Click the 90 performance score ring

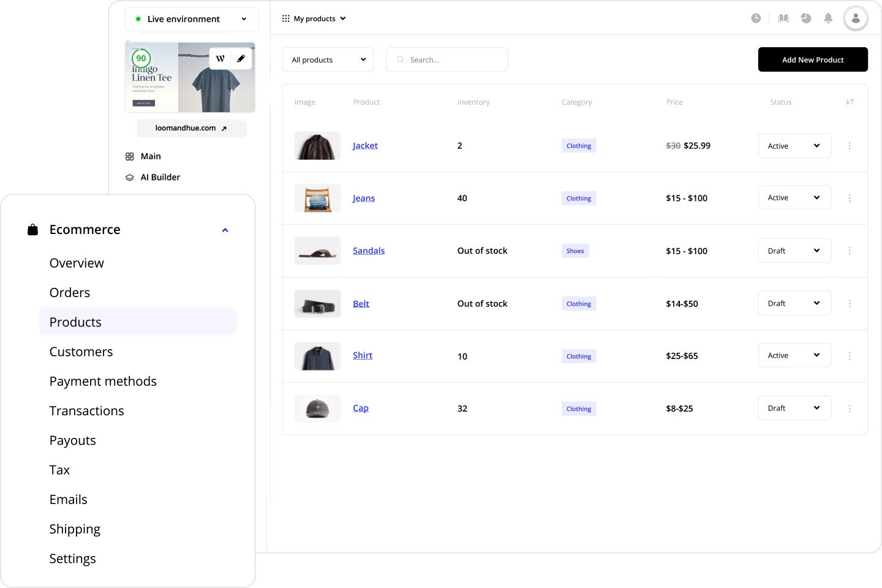141,59
